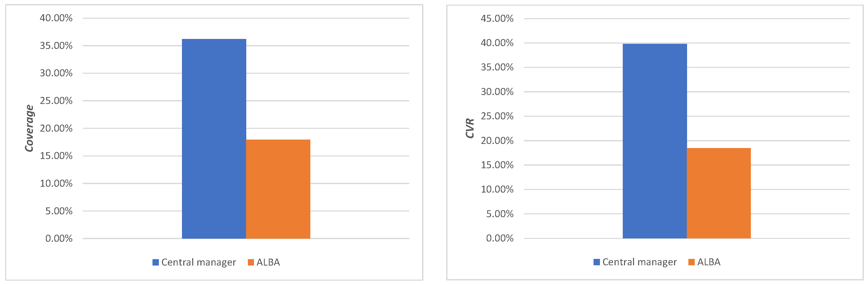Select the CVR vertical axis title
868x285 pixels.
pos(470,128)
